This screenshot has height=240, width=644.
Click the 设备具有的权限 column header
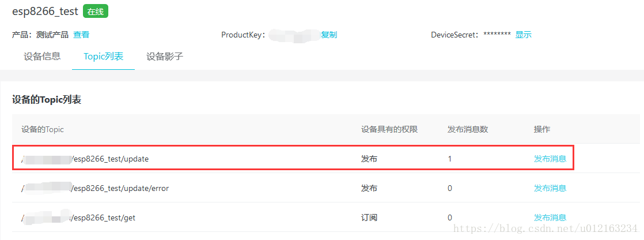click(389, 129)
